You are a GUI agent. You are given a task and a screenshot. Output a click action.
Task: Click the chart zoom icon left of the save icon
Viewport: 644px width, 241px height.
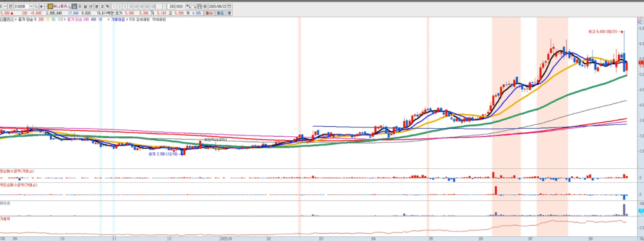[194, 7]
